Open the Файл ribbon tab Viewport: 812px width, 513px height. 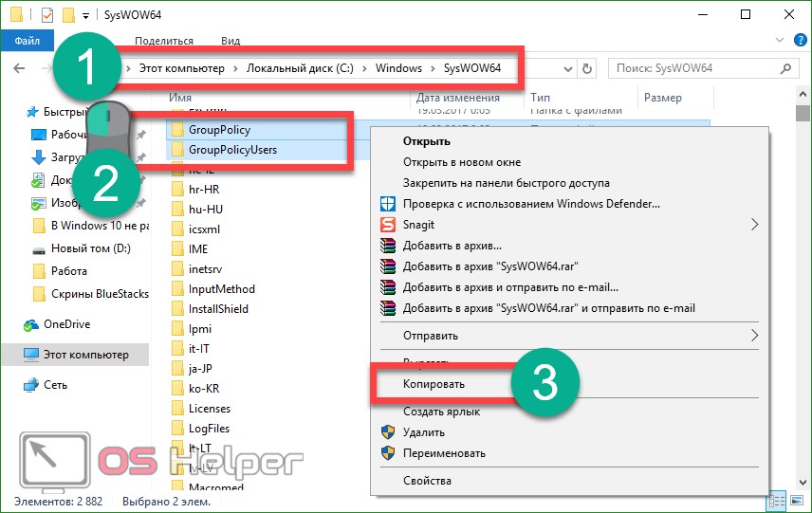tap(27, 41)
